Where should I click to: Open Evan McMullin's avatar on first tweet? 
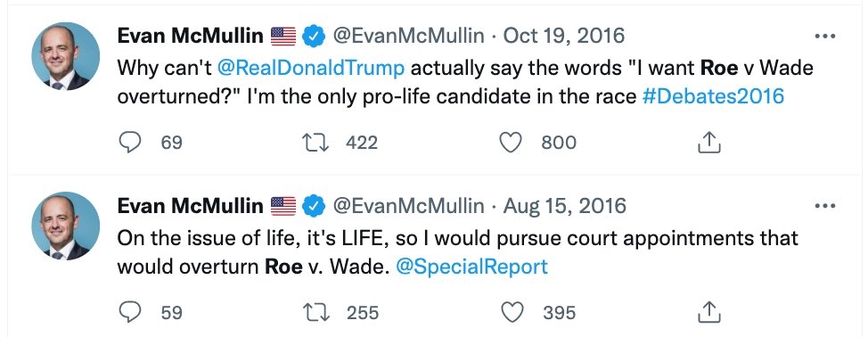[65, 56]
